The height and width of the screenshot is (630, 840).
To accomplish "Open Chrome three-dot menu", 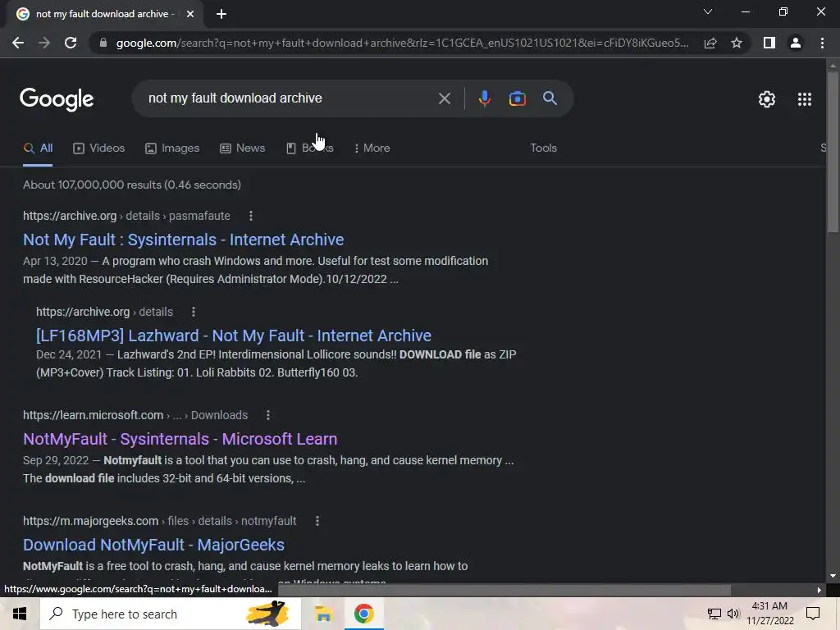I will pyautogui.click(x=822, y=43).
